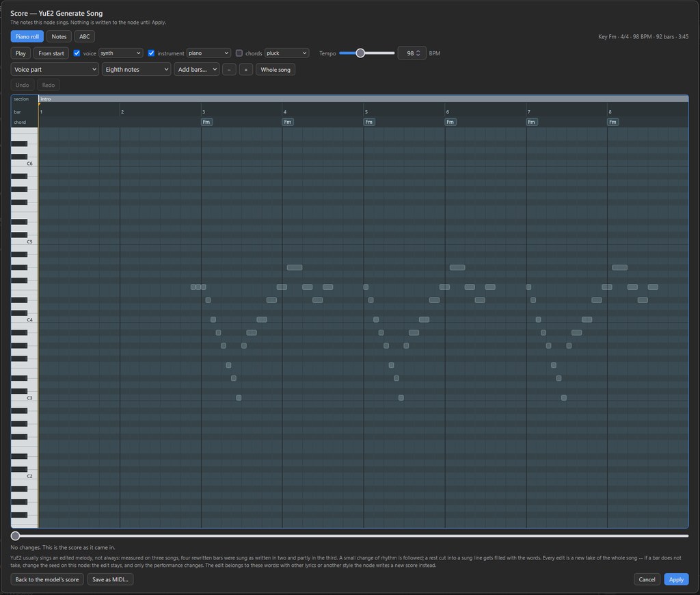The image size is (700, 595).
Task: Click Save as MIDI... button
Action: click(x=110, y=579)
